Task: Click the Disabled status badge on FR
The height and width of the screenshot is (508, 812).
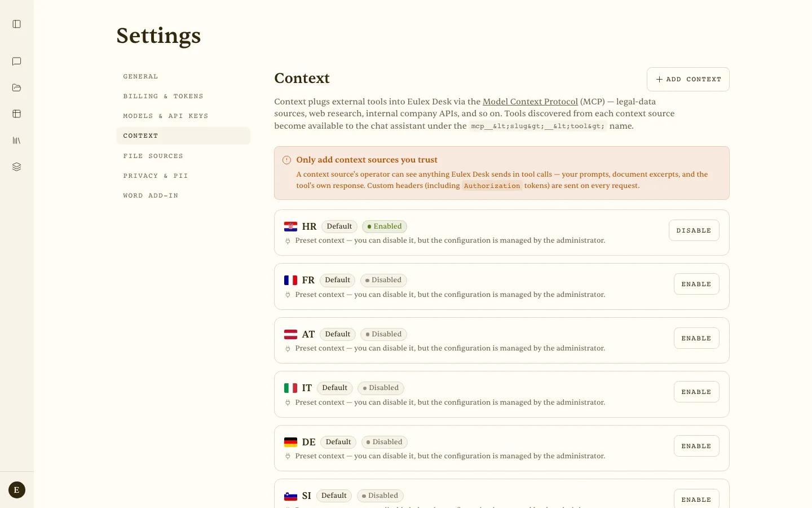Action: coord(383,280)
